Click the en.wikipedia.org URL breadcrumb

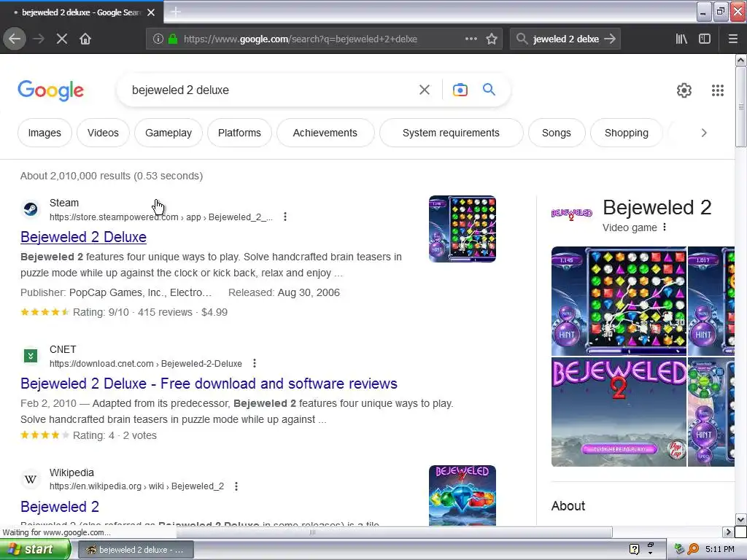[136, 486]
